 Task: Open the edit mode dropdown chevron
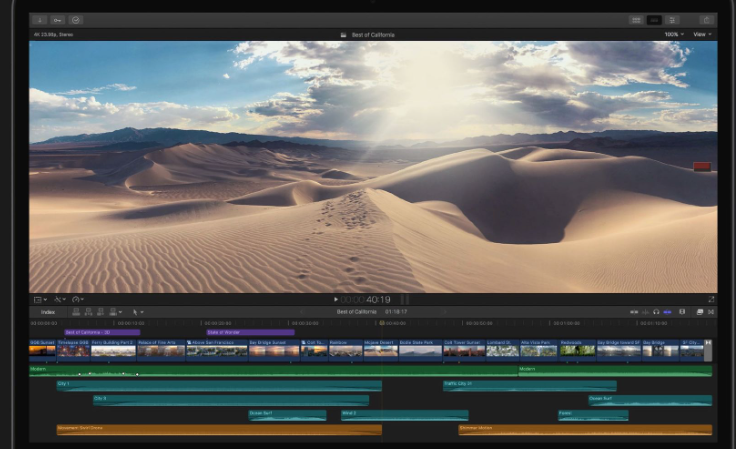(121, 312)
